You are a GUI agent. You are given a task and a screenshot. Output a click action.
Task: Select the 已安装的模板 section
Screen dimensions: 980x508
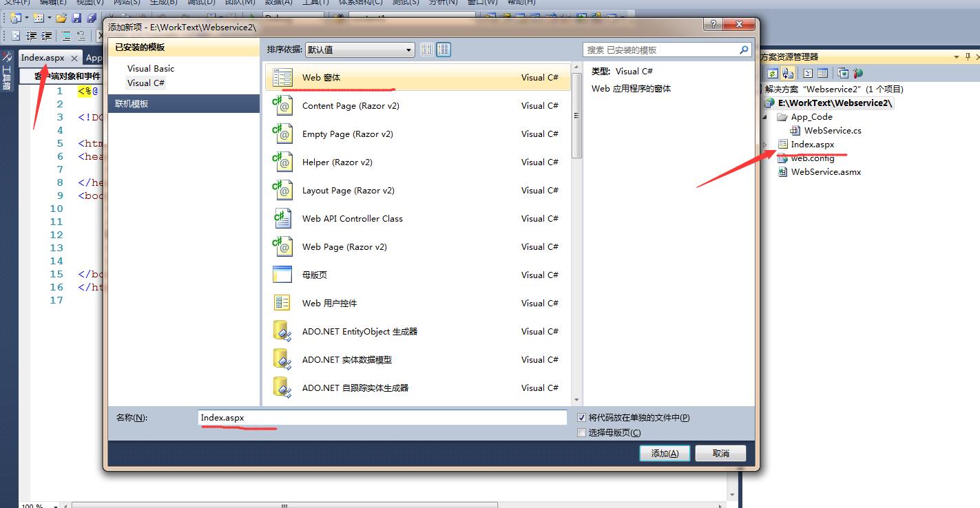[x=184, y=47]
